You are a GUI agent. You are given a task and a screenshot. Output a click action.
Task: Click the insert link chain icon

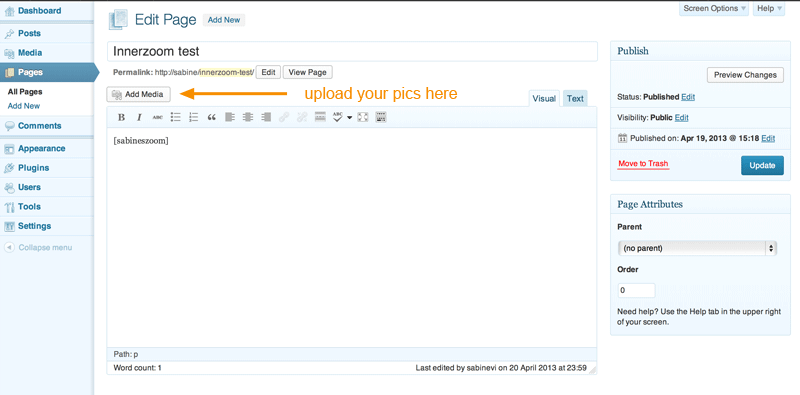click(284, 117)
